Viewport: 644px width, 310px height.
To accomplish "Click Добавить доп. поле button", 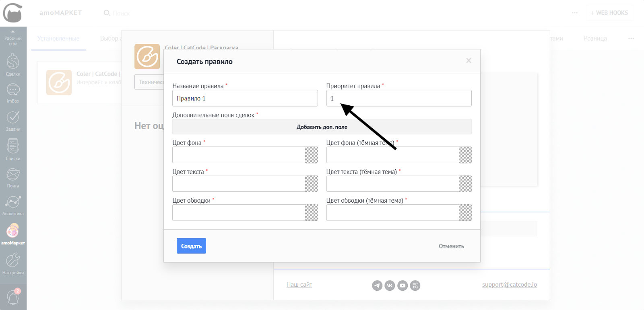I will pyautogui.click(x=322, y=127).
